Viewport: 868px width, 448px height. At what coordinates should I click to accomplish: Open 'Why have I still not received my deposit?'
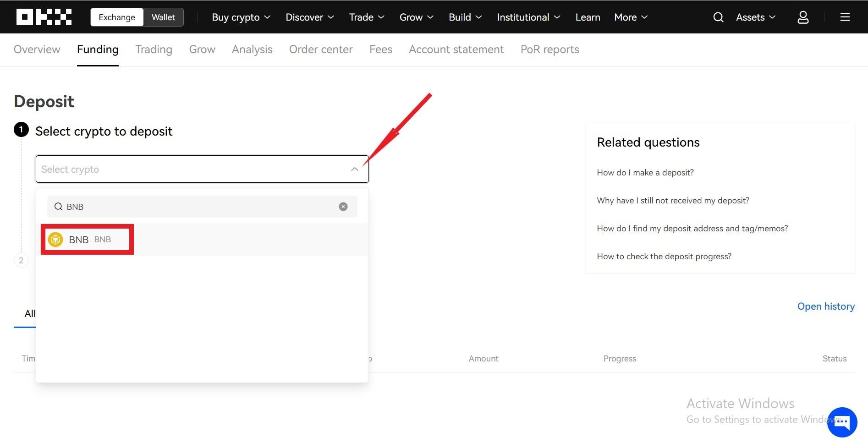(673, 201)
